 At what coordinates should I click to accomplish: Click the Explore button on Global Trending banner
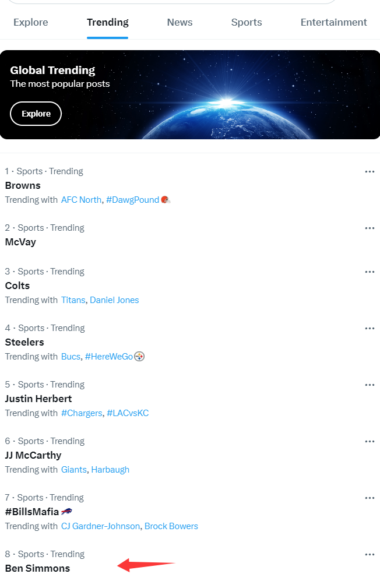pyautogui.click(x=36, y=114)
